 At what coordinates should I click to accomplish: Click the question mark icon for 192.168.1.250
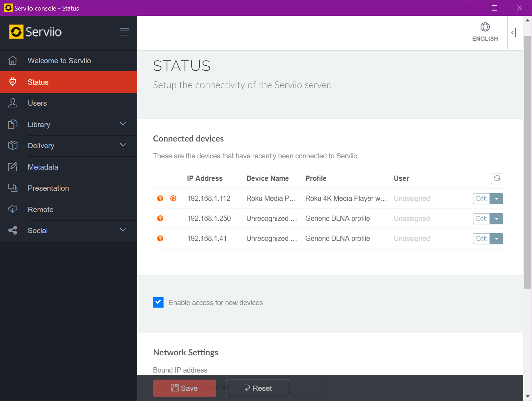[x=160, y=218]
